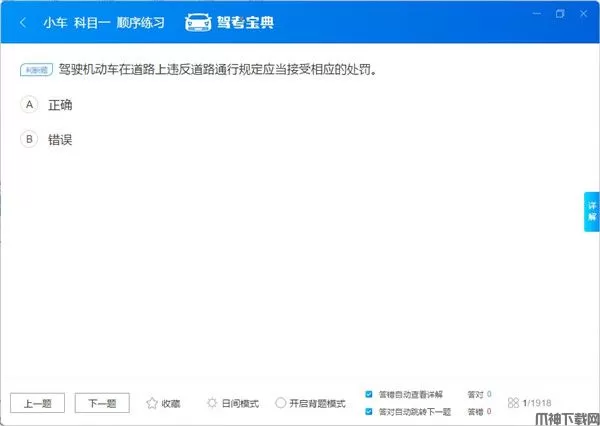Viewport: 600px width, 426px height.
Task: Restore the 驾考宝典 window size
Action: pyautogui.click(x=560, y=14)
